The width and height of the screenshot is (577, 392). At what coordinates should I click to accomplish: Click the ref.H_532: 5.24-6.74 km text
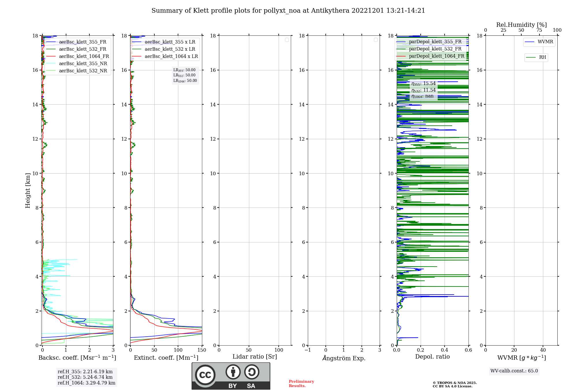[x=85, y=377]
